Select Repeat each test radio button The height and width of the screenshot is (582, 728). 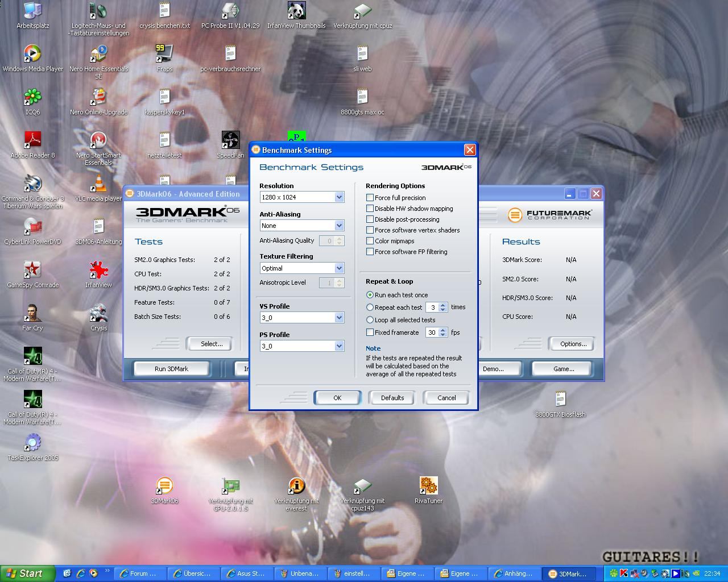(x=370, y=307)
